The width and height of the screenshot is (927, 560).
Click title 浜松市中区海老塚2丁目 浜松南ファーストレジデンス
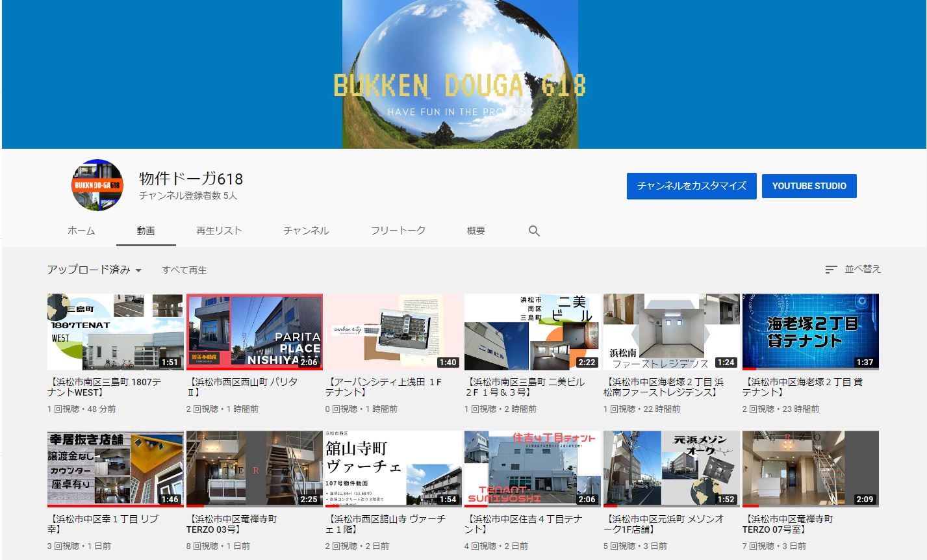pyautogui.click(x=664, y=387)
